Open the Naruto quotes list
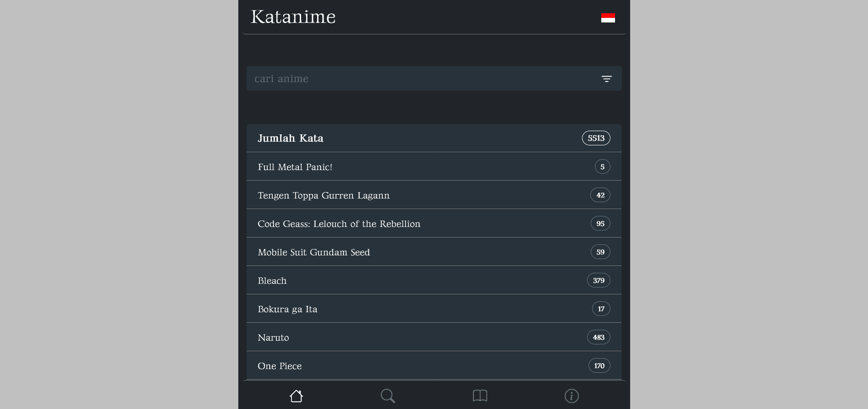Screen dimensions: 868x409 (x=273, y=337)
